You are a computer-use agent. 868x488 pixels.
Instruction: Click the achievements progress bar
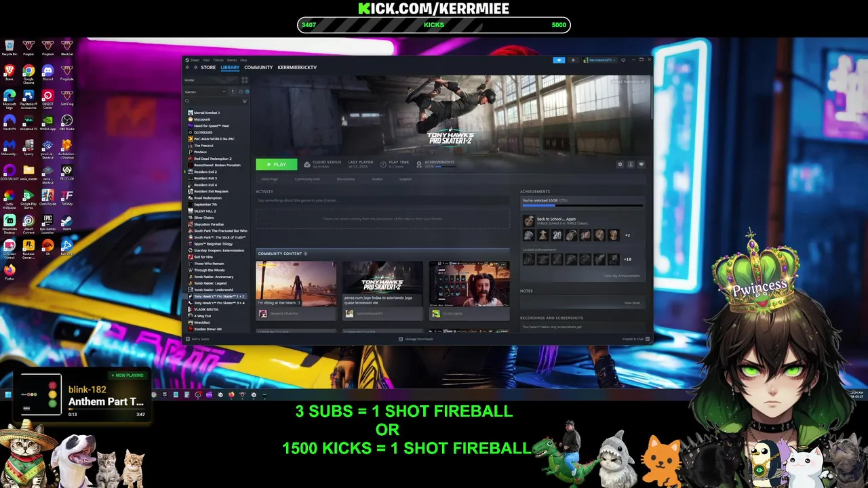point(583,205)
